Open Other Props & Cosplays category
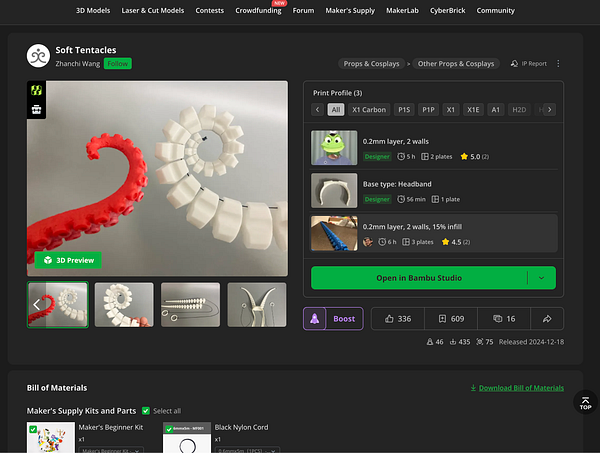This screenshot has width=600, height=453. pyautogui.click(x=456, y=64)
